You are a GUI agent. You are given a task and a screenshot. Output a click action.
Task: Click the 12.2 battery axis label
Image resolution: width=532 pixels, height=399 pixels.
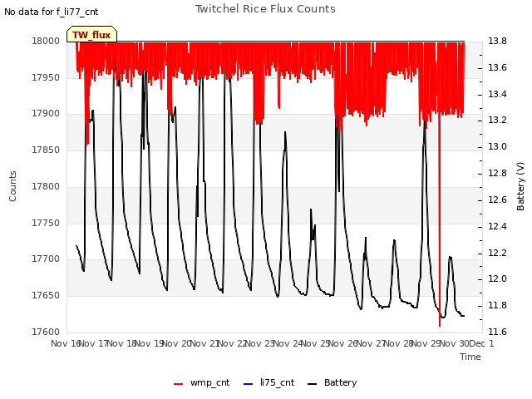[497, 253]
